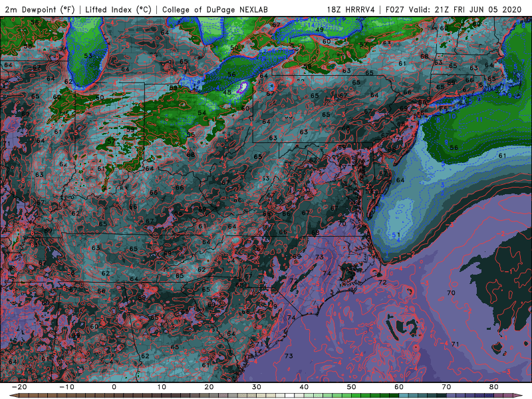This screenshot has width=532, height=399.
Task: Click the 20 label on the color scale
Action: (x=209, y=387)
